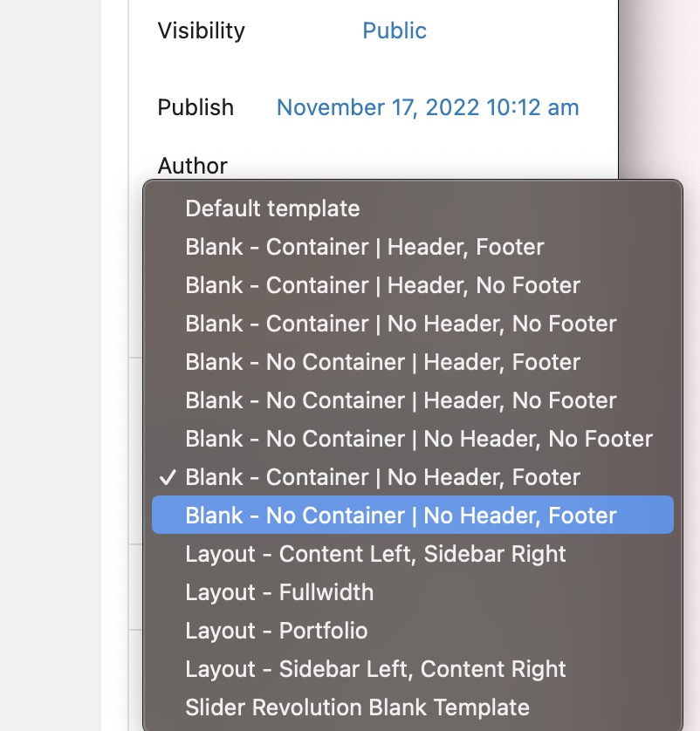Click the November 17, 2022 publish date
The image size is (700, 731).
[428, 107]
